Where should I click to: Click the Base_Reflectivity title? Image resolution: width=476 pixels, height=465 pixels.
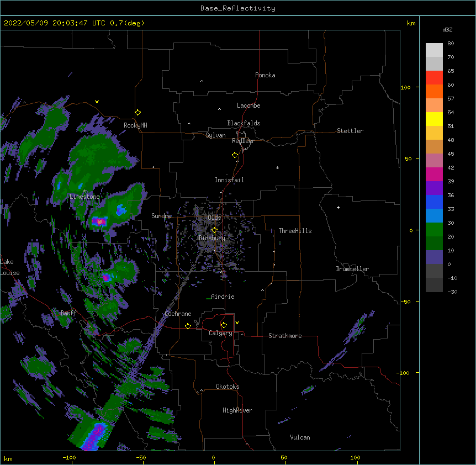238,8
